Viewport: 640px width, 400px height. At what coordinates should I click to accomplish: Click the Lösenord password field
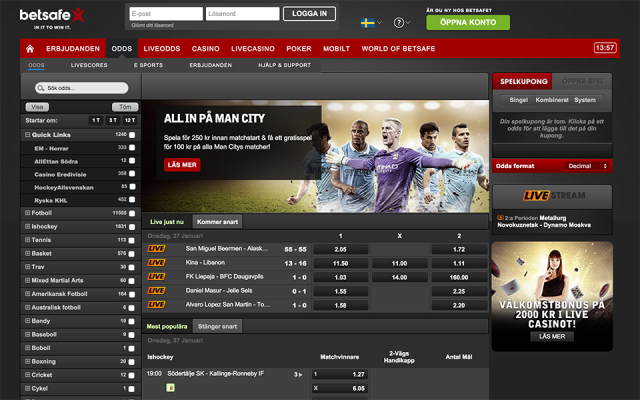(x=242, y=13)
